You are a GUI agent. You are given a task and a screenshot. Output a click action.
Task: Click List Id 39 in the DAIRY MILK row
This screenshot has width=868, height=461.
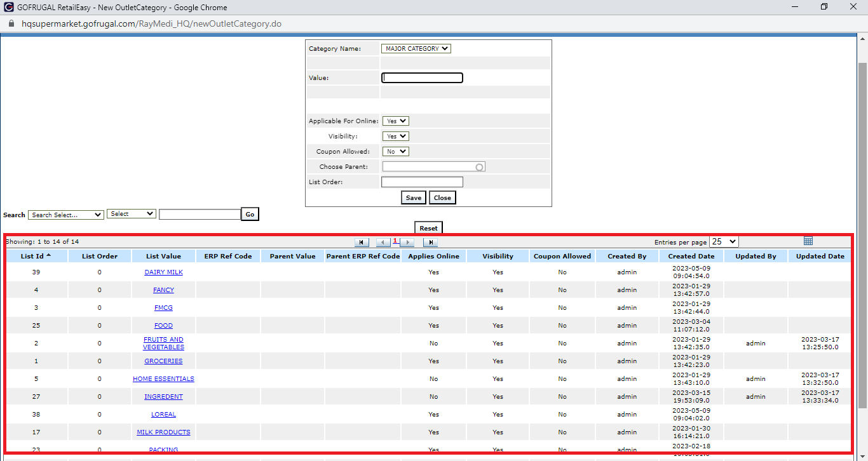pos(36,272)
